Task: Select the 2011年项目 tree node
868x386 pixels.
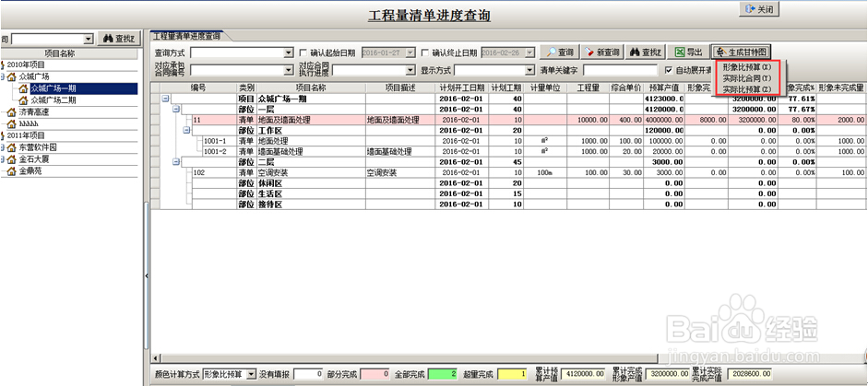Action: 26,135
